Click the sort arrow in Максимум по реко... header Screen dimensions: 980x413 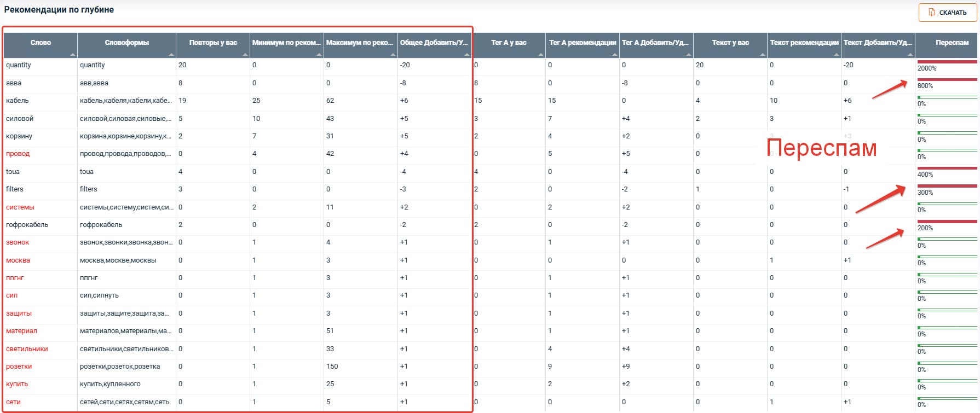[393, 55]
